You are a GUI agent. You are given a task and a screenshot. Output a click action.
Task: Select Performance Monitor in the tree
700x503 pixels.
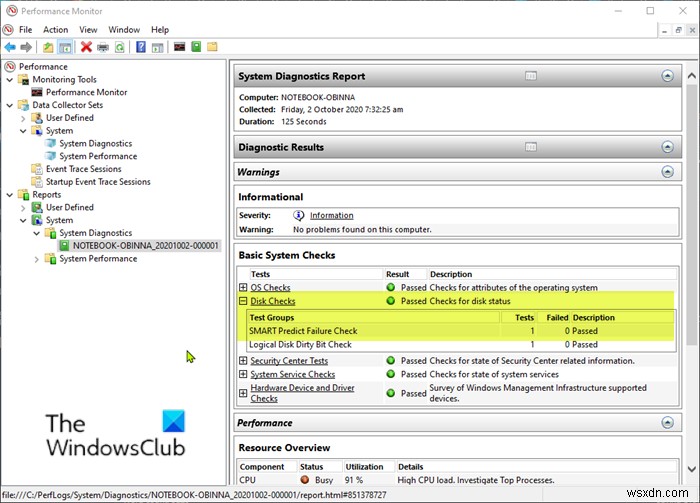pyautogui.click(x=86, y=92)
